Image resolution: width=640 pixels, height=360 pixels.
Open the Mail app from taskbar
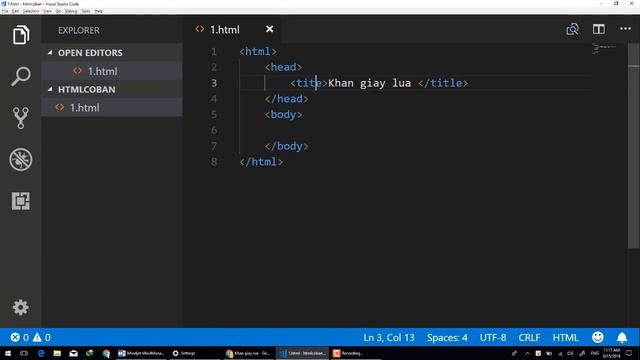(73, 353)
